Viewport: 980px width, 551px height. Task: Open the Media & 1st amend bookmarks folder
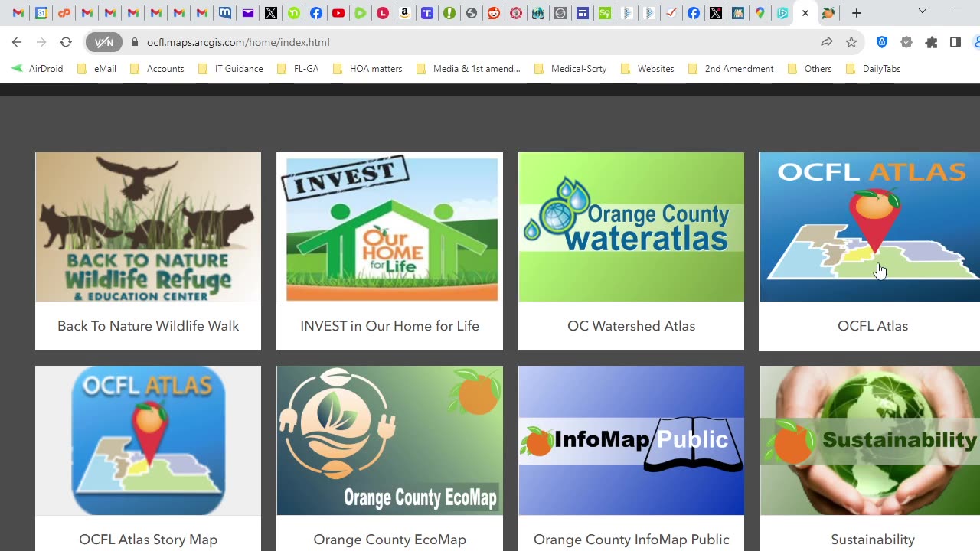[x=469, y=69]
